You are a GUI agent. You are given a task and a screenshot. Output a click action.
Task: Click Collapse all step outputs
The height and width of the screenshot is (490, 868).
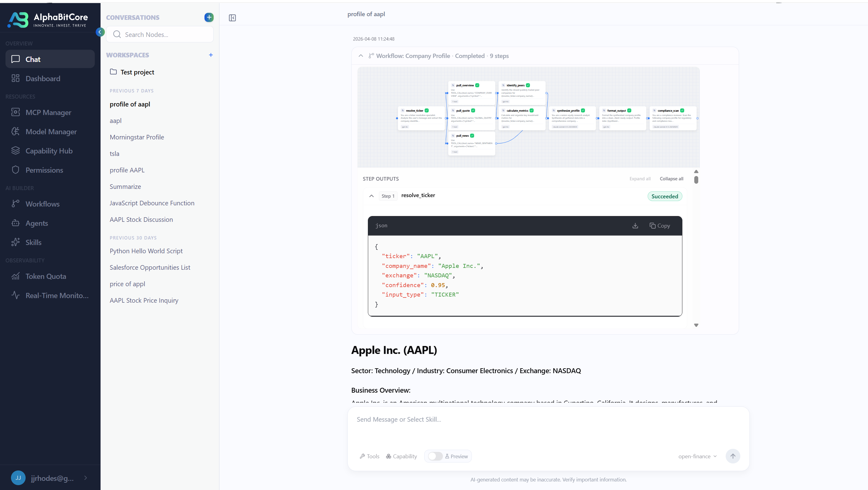pyautogui.click(x=671, y=179)
